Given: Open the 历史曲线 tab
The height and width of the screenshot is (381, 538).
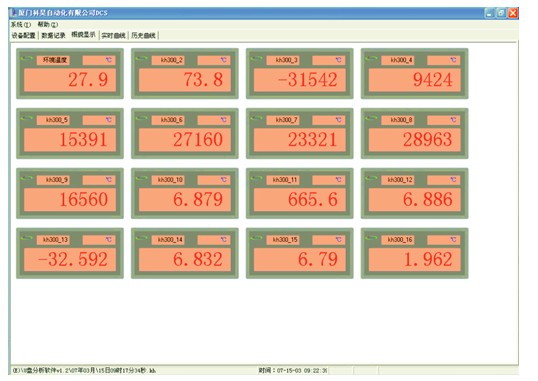Looking at the screenshot, I should click(x=143, y=35).
